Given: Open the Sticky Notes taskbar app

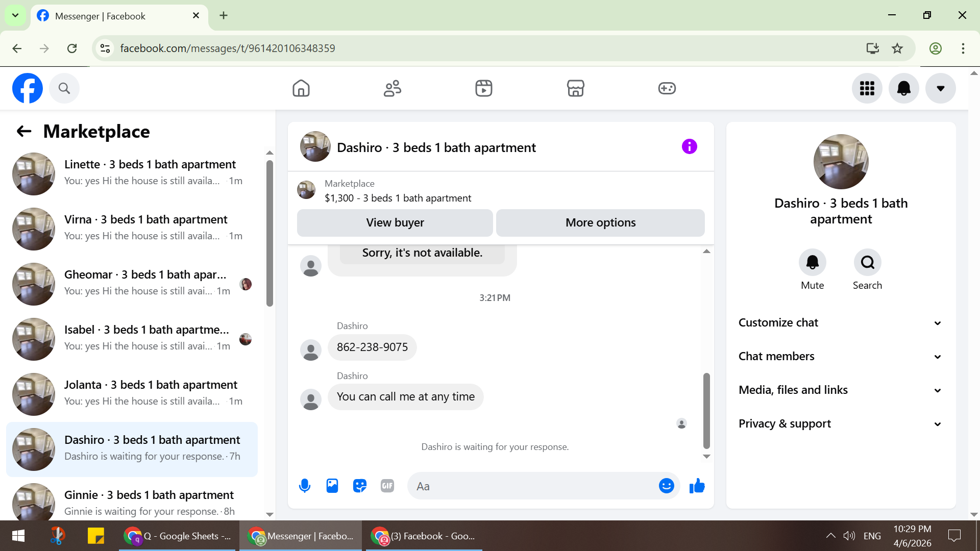Looking at the screenshot, I should tap(95, 536).
